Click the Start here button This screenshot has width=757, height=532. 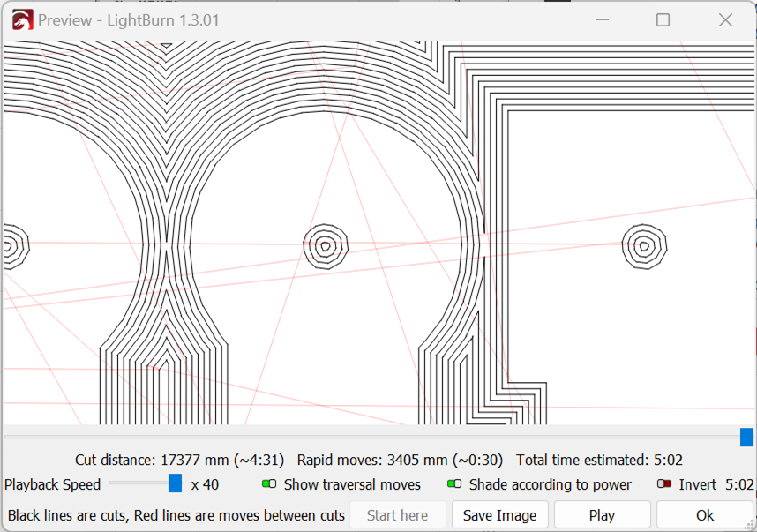(x=397, y=515)
